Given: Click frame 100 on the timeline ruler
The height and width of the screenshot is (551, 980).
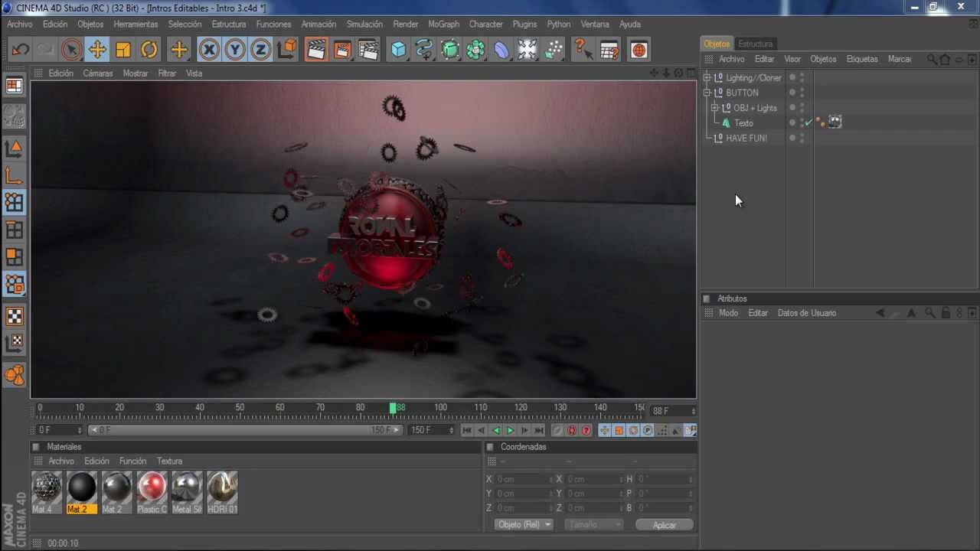Looking at the screenshot, I should pos(440,408).
